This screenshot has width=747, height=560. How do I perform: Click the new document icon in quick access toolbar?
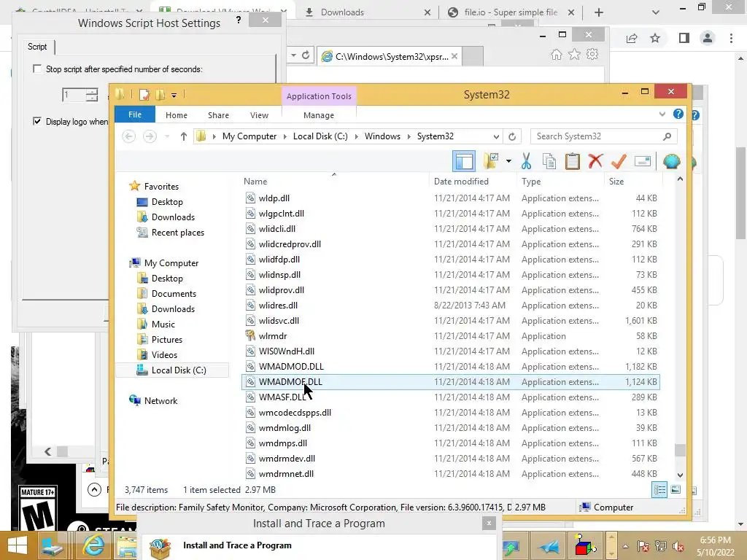point(144,95)
